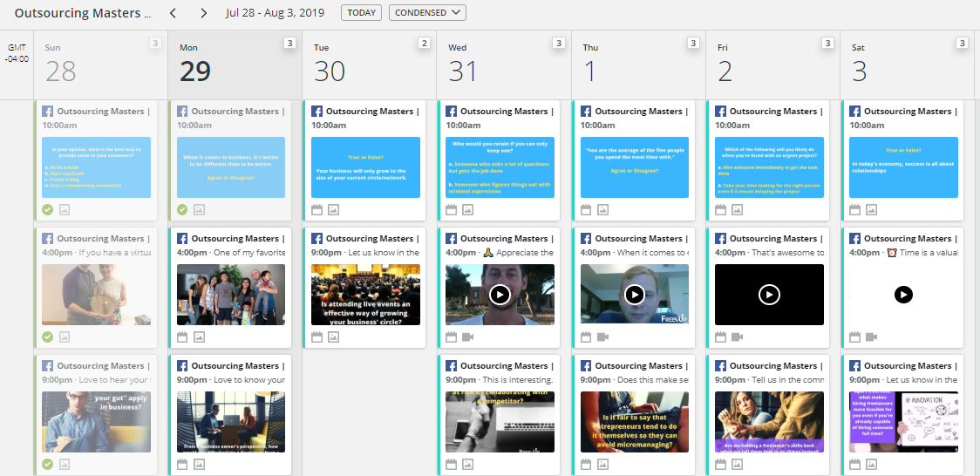The width and height of the screenshot is (980, 476).
Task: Open the Outsourcing Masters calendar title
Action: tap(83, 12)
